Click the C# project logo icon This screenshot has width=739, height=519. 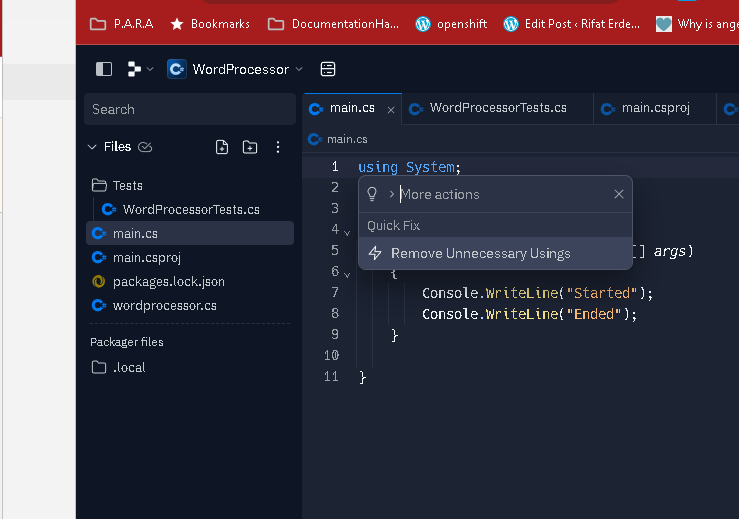tap(177, 69)
